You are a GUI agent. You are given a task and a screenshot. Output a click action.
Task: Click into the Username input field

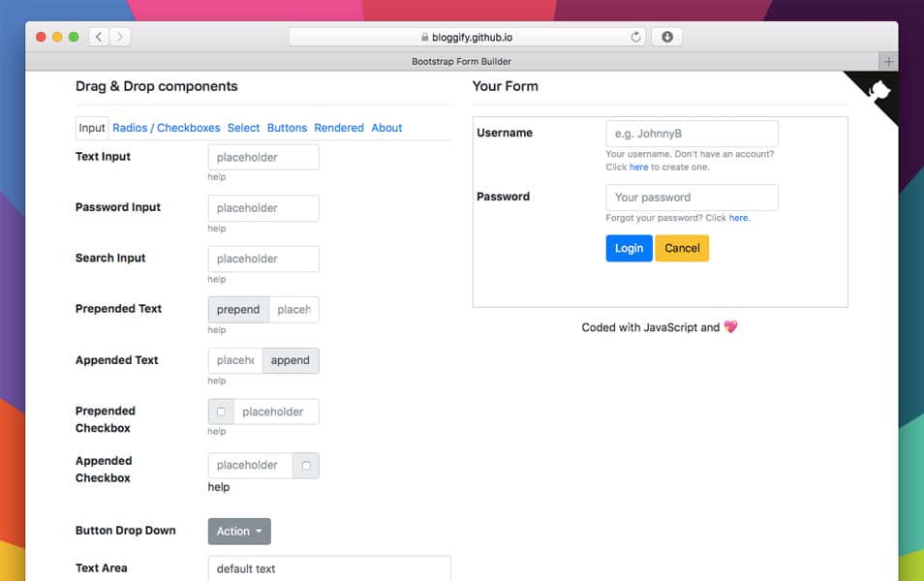[692, 134]
